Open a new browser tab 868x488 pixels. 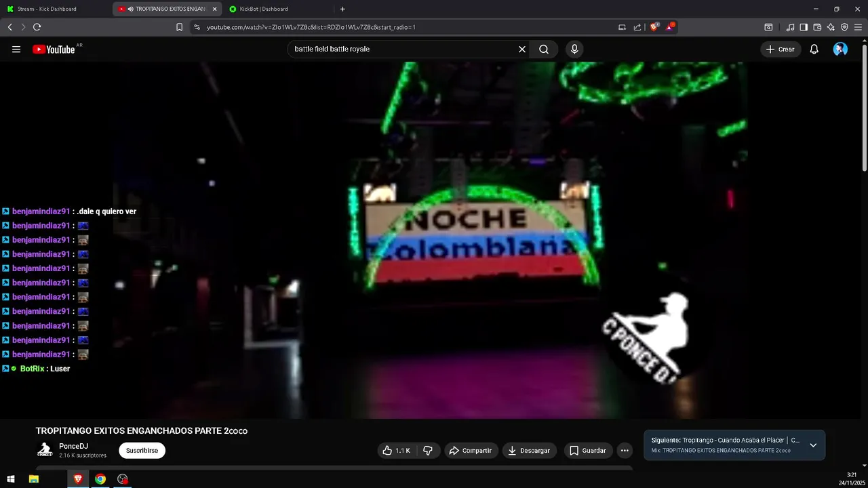(342, 9)
